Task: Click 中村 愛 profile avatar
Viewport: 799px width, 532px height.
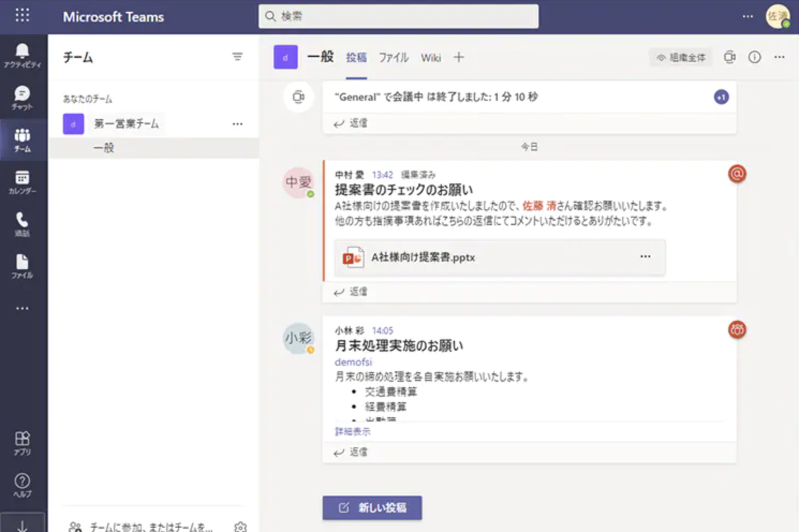Action: [x=298, y=182]
